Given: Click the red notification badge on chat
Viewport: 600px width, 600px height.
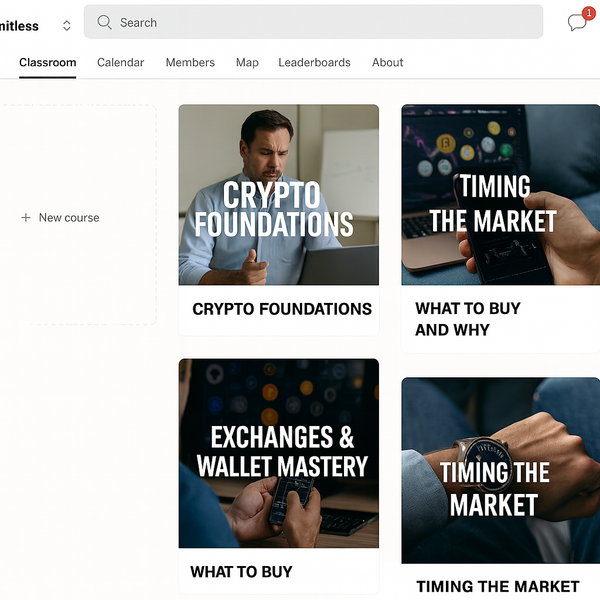Looking at the screenshot, I should (x=589, y=13).
